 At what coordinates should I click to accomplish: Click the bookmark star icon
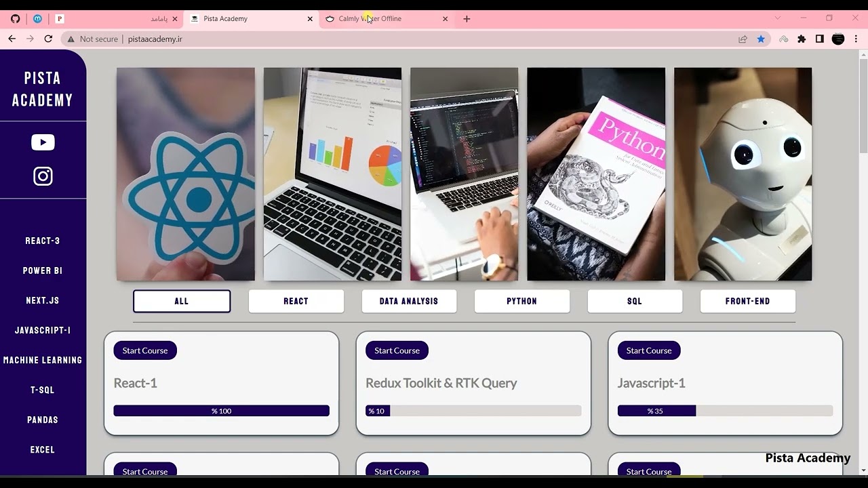(761, 39)
